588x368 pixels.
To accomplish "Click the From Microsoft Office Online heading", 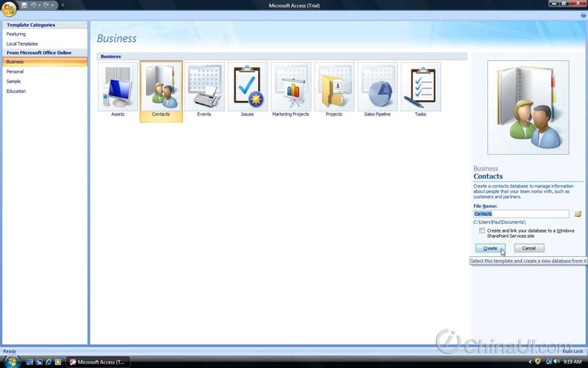I will tap(39, 53).
